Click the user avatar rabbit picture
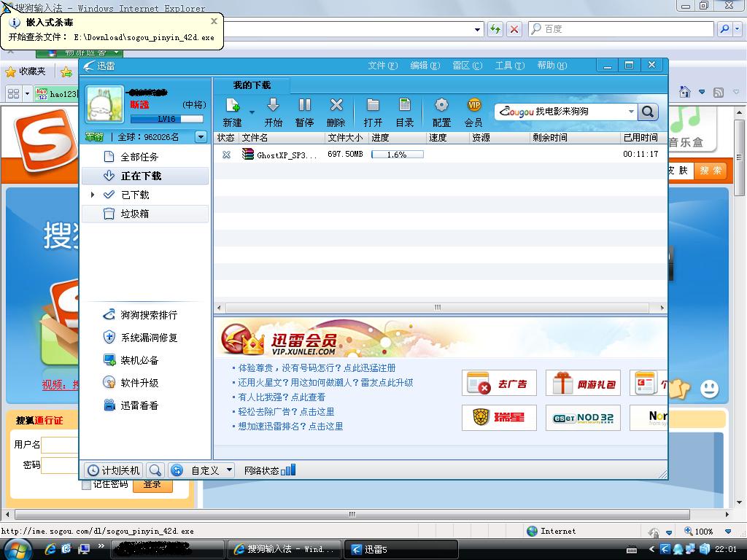Image resolution: width=747 pixels, height=560 pixels. point(105,104)
